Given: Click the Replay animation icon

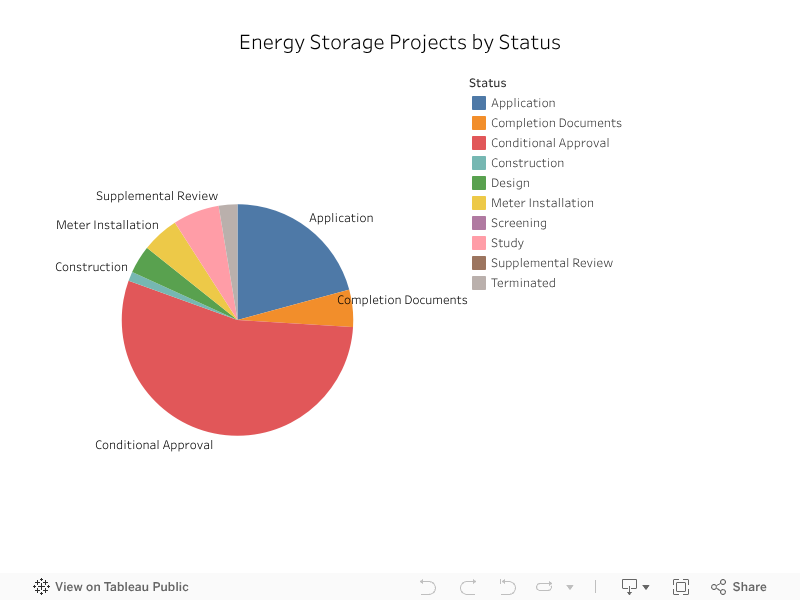Looking at the screenshot, I should [543, 587].
